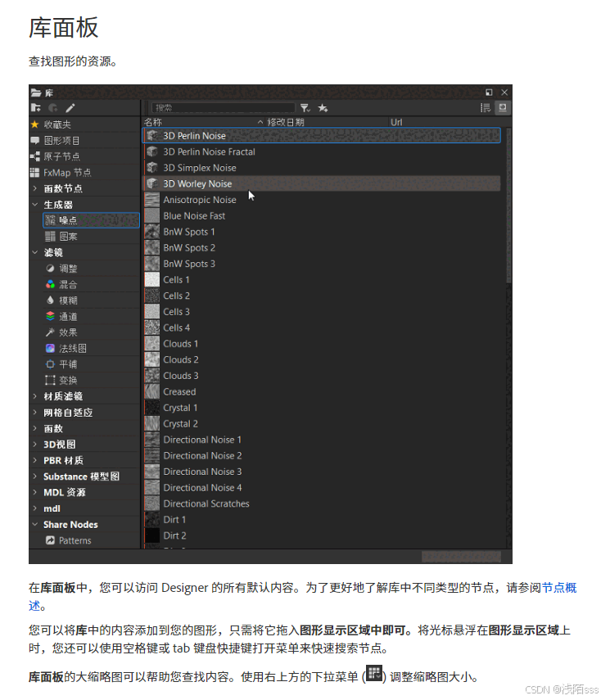Click the favorites star filter icon
Screen dimensions: 610x700
(x=323, y=108)
